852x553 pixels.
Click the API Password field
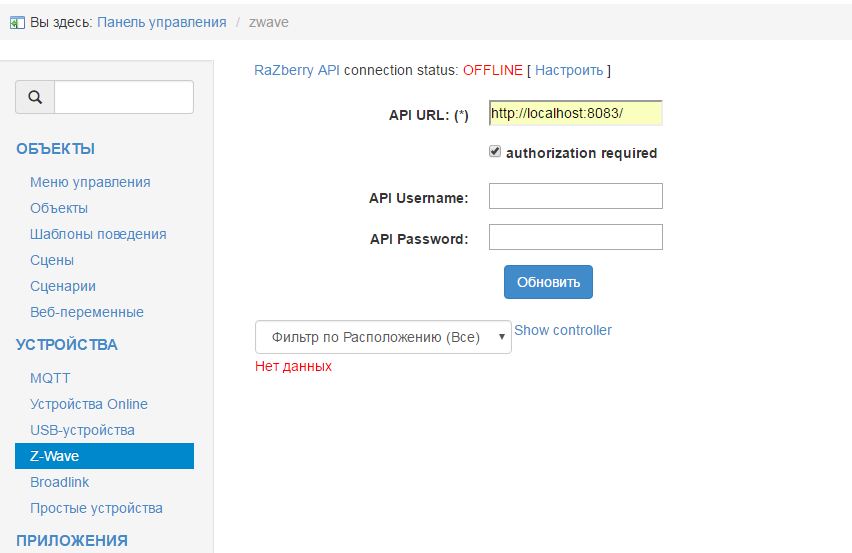click(x=575, y=237)
